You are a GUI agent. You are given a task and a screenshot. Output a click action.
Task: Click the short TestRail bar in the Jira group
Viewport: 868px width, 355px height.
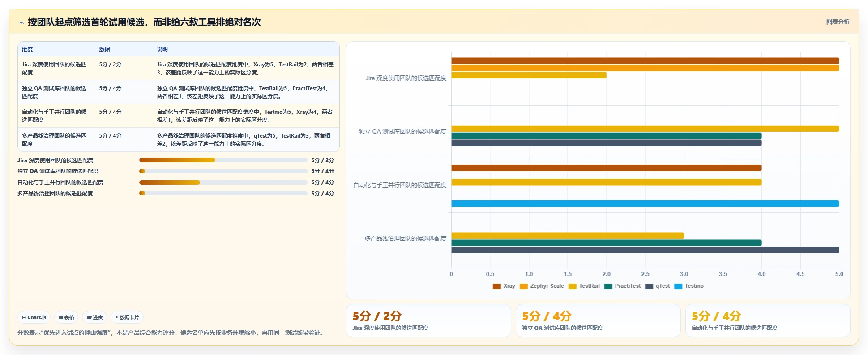(x=529, y=75)
